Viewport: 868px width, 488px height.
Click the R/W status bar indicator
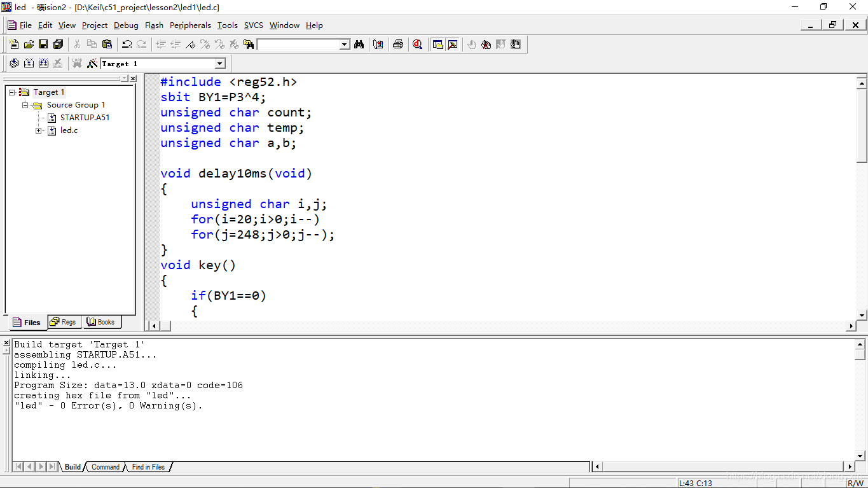855,483
